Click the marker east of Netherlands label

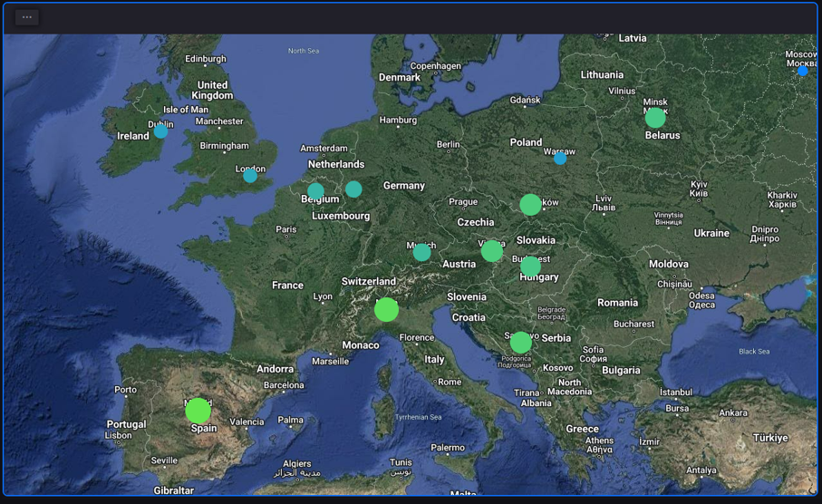click(x=353, y=189)
